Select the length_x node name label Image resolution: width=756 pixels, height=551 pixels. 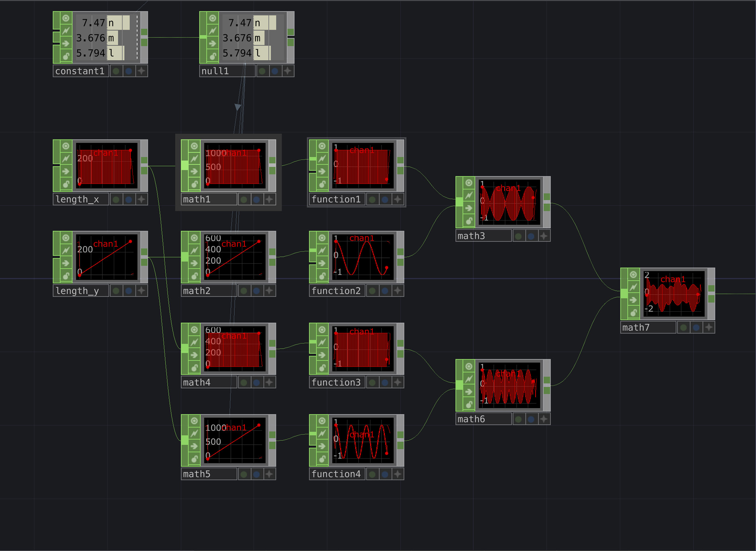click(81, 199)
